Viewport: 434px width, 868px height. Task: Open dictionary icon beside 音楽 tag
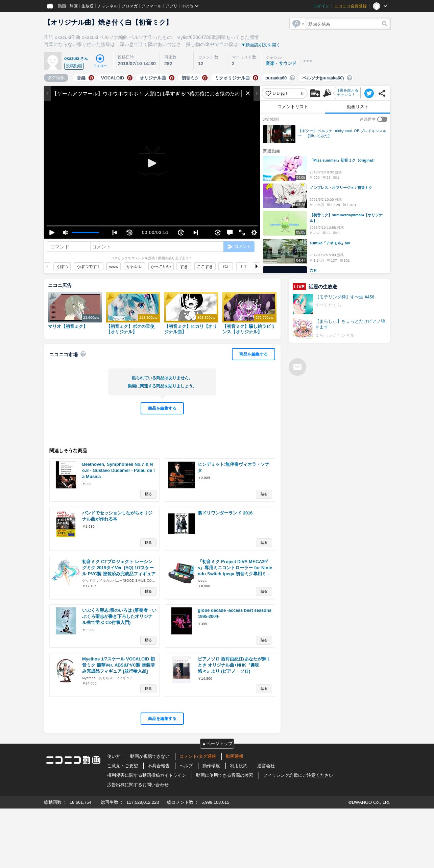[91, 78]
